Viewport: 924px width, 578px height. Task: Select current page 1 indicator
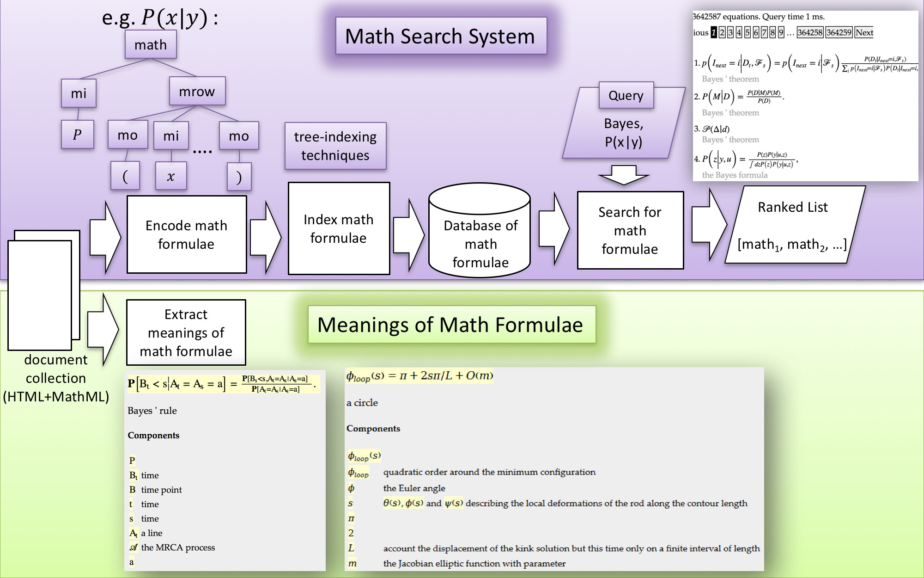pos(714,32)
